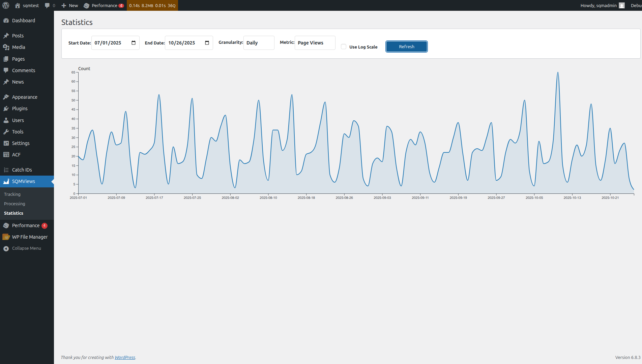Open the Processing submenu item
The image size is (642, 364).
(14, 204)
